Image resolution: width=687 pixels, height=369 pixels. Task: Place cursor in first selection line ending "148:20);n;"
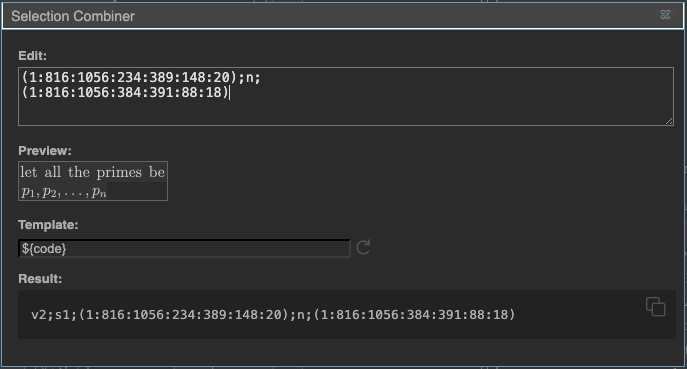141,78
